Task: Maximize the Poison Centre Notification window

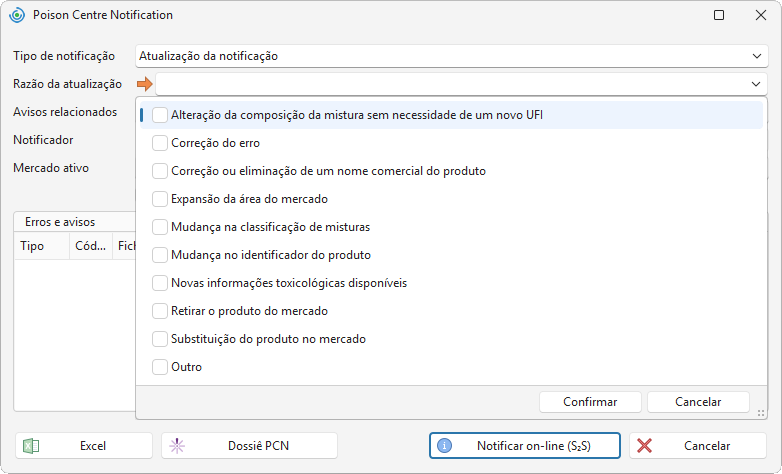Action: [719, 15]
